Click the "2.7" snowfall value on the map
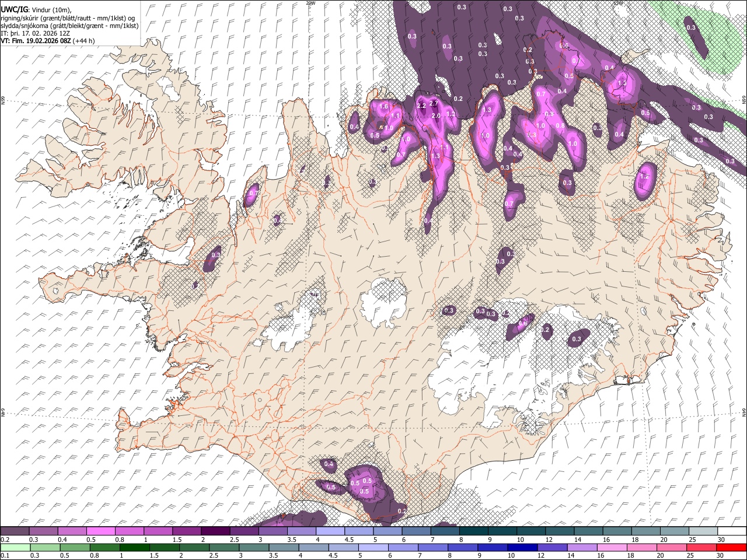 point(433,103)
